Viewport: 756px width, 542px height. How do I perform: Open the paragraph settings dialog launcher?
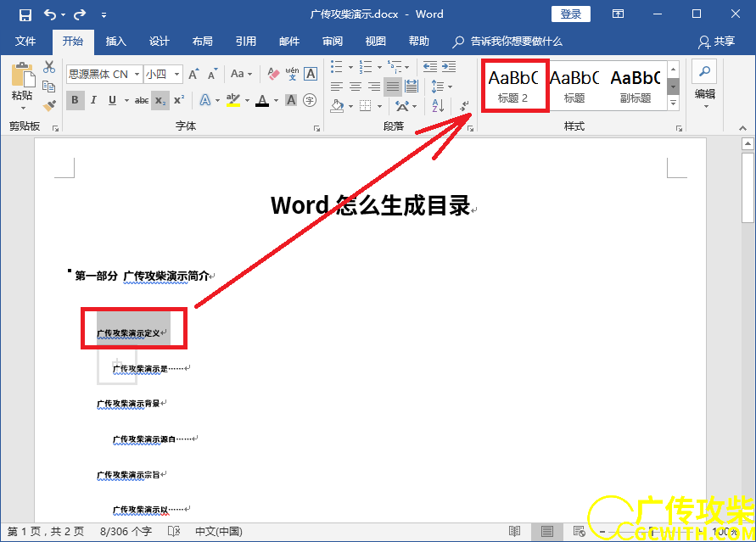click(471, 129)
